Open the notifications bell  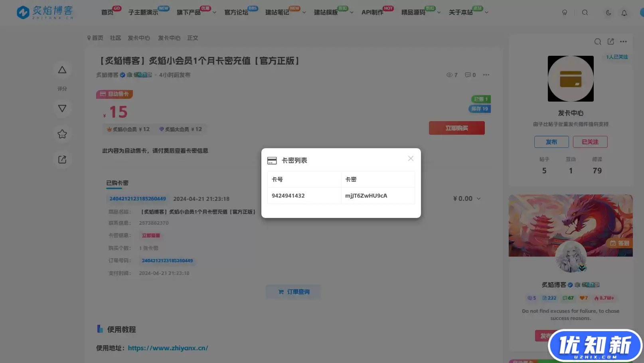[624, 12]
